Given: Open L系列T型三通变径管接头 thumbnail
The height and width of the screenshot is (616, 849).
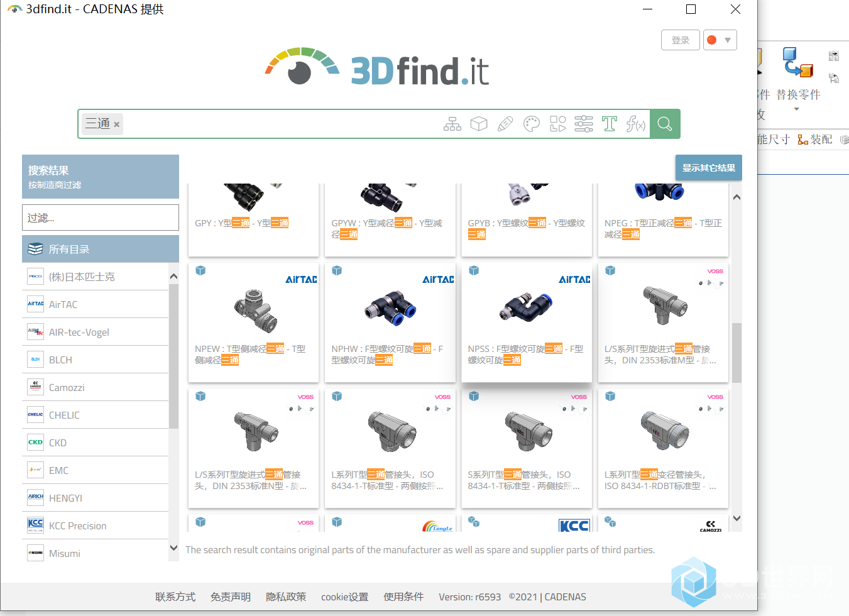Looking at the screenshot, I should click(x=665, y=431).
